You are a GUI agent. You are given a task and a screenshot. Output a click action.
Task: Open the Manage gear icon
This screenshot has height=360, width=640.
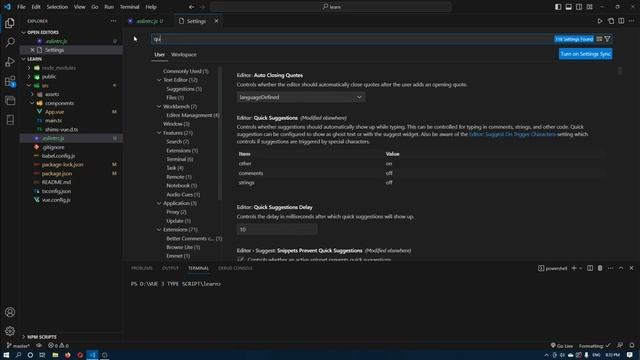point(10,331)
